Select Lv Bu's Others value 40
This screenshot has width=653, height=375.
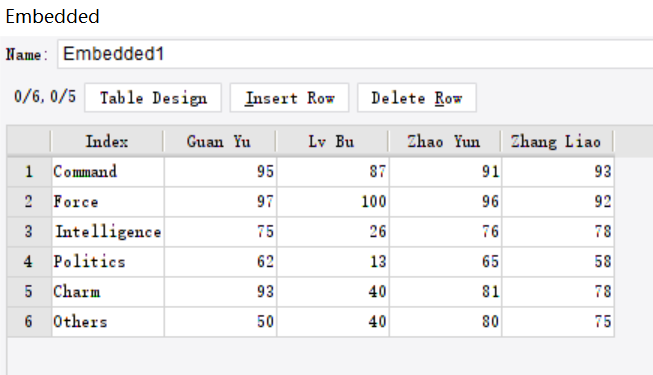[x=333, y=322]
